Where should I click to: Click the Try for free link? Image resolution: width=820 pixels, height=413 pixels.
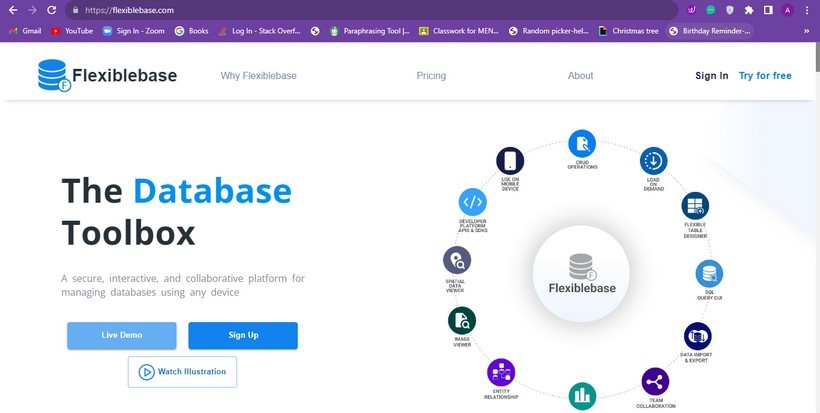click(765, 76)
